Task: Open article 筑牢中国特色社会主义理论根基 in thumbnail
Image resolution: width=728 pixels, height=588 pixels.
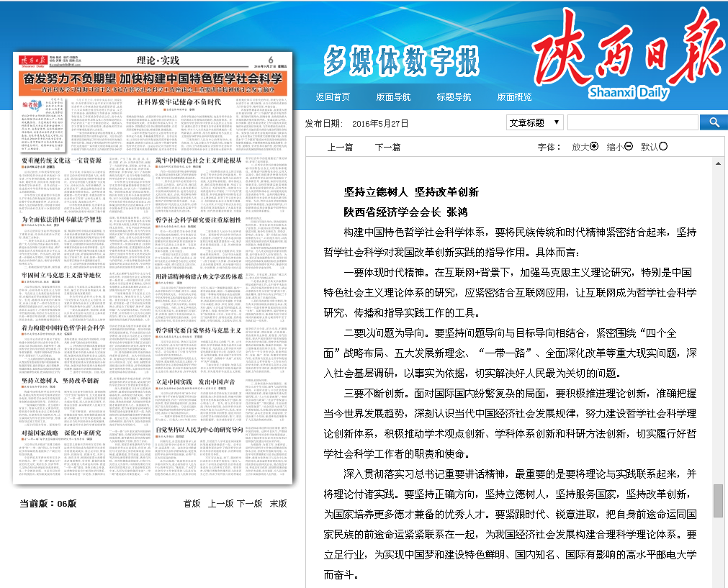Action: (198, 160)
